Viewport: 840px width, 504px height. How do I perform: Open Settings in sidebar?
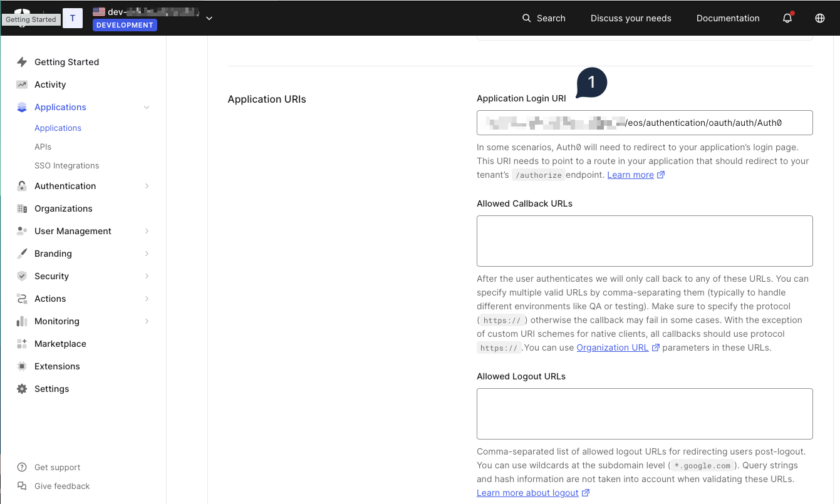click(51, 389)
